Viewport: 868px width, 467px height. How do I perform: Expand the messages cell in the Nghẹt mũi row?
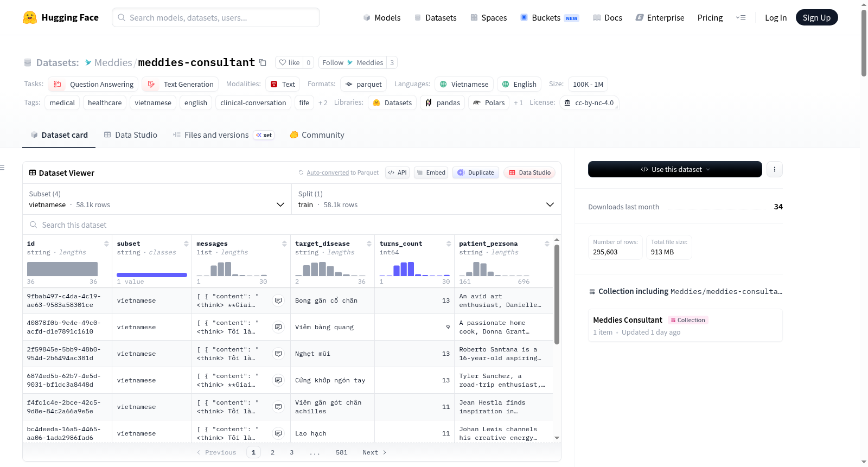click(x=278, y=354)
